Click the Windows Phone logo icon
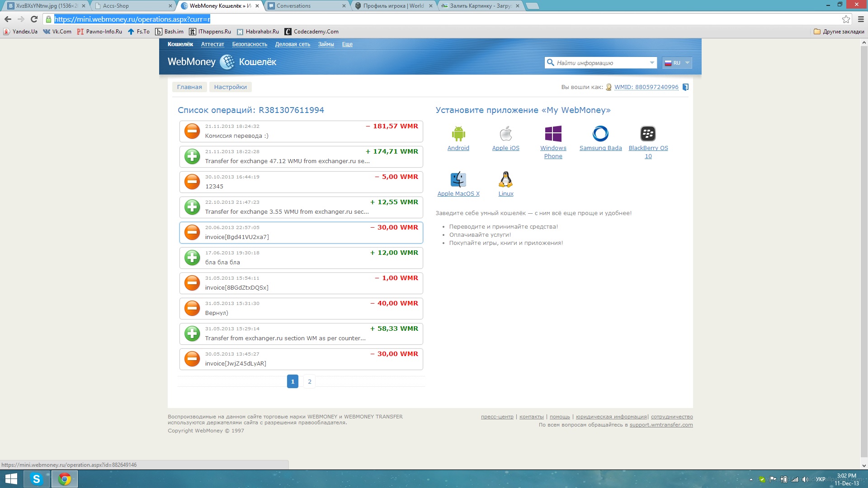 553,134
